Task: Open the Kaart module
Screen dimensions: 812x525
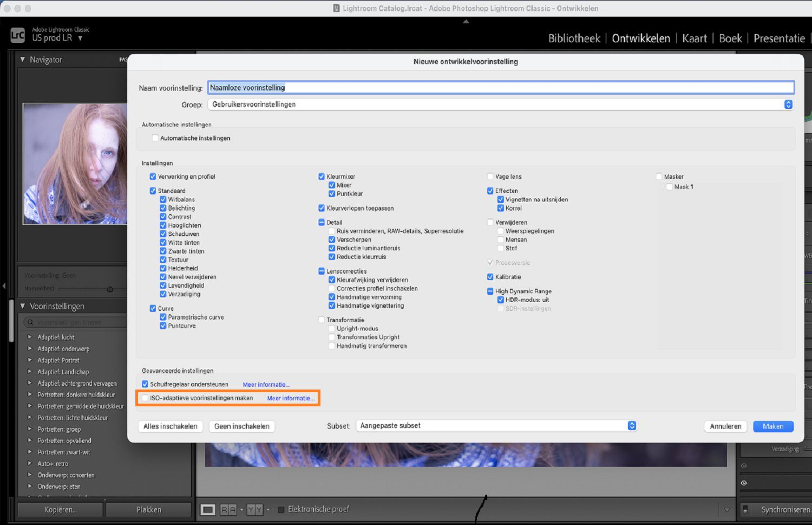Action: [x=695, y=38]
